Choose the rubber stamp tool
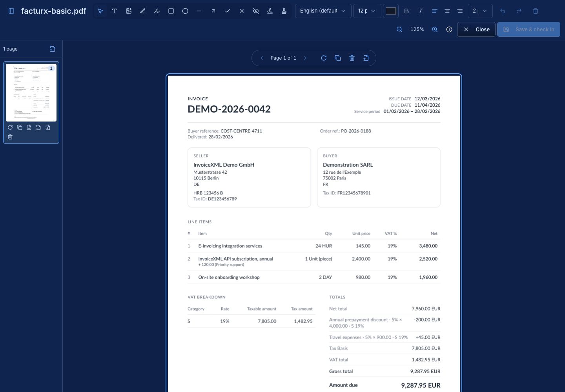The width and height of the screenshot is (565, 392). [x=284, y=11]
